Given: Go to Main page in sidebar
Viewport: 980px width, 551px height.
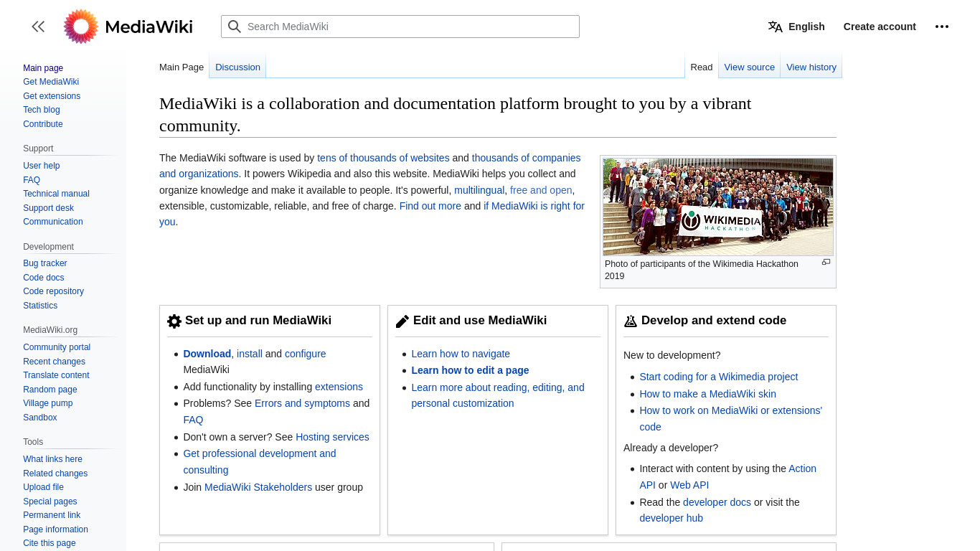Looking at the screenshot, I should point(43,68).
